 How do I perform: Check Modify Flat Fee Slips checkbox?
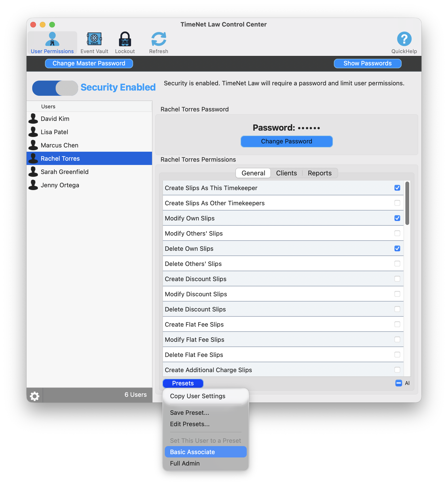[x=397, y=339]
